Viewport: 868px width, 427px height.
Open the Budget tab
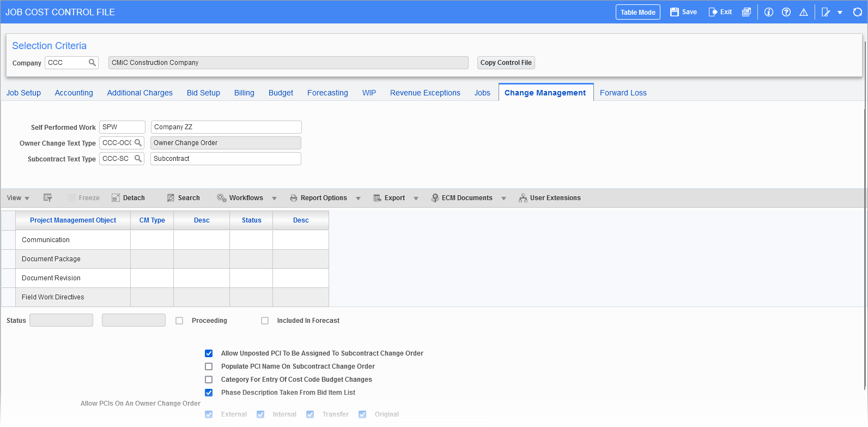281,93
